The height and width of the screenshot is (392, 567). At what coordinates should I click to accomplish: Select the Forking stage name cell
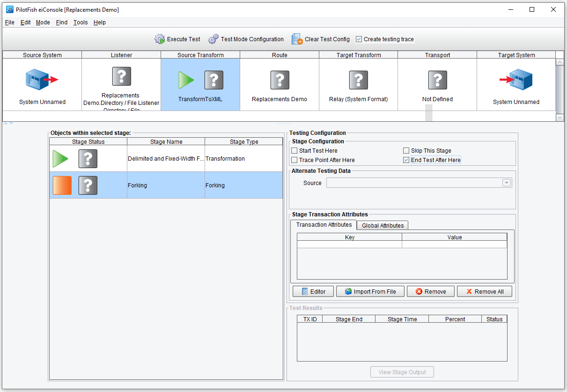166,185
